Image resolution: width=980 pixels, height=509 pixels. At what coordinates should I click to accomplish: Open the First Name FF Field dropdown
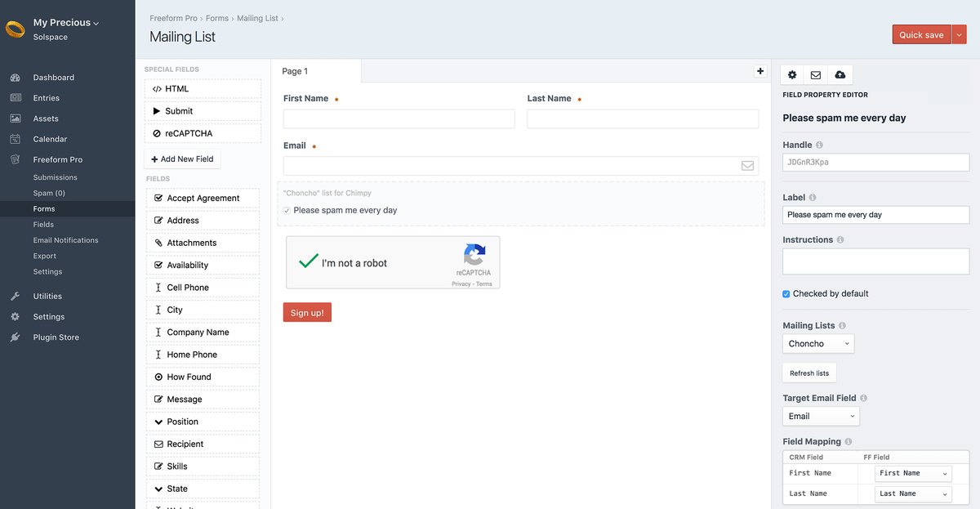point(913,473)
